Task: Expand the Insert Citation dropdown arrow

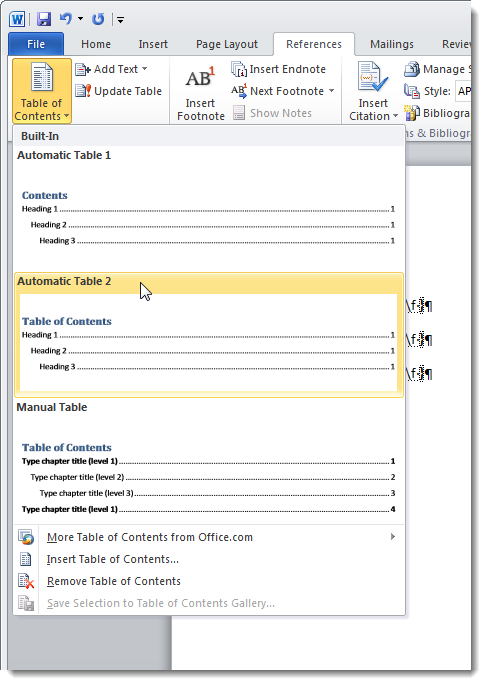Action: [x=395, y=116]
